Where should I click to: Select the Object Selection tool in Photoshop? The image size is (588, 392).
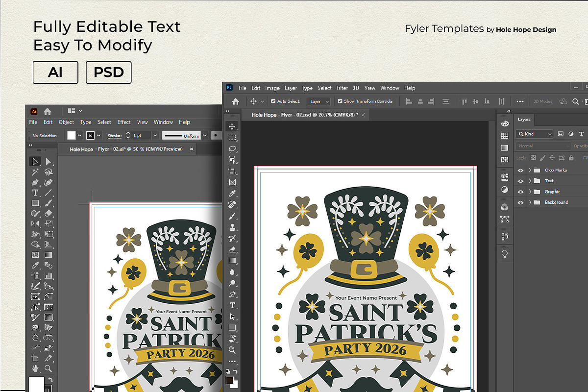[232, 160]
